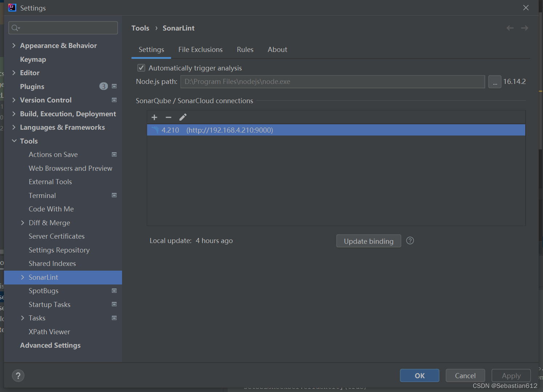This screenshot has width=543, height=392.
Task: Switch to the Settings tab
Action: click(151, 50)
